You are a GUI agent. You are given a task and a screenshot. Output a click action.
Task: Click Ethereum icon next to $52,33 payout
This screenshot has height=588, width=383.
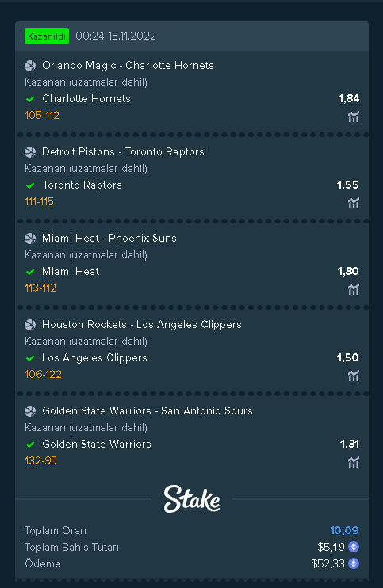pos(354,563)
